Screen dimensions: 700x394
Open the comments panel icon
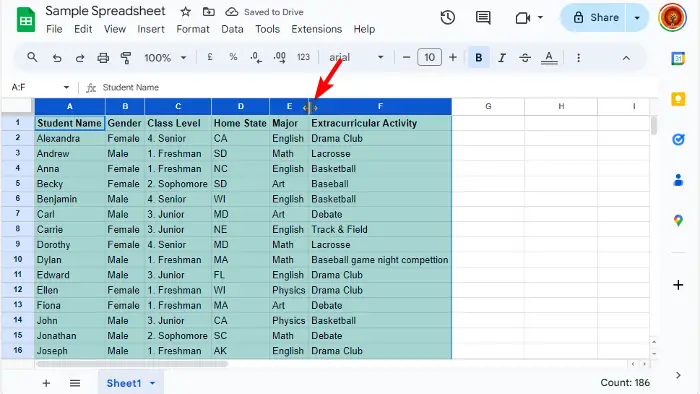483,18
